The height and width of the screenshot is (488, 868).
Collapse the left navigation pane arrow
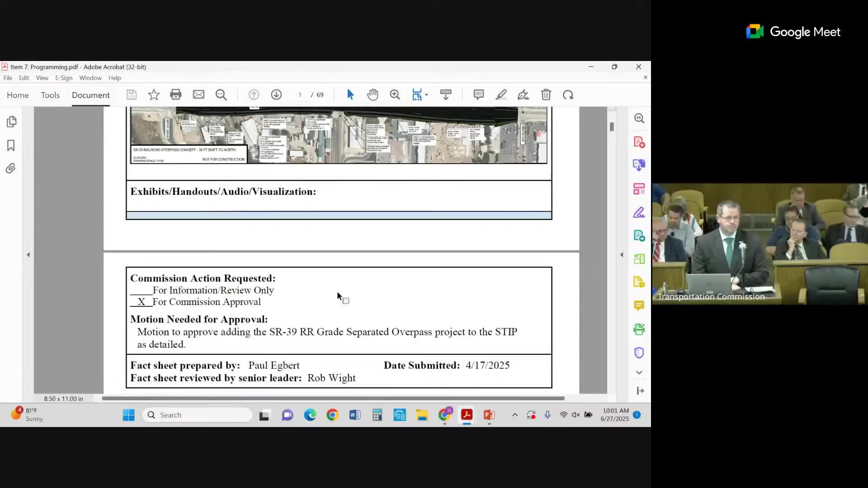point(28,255)
